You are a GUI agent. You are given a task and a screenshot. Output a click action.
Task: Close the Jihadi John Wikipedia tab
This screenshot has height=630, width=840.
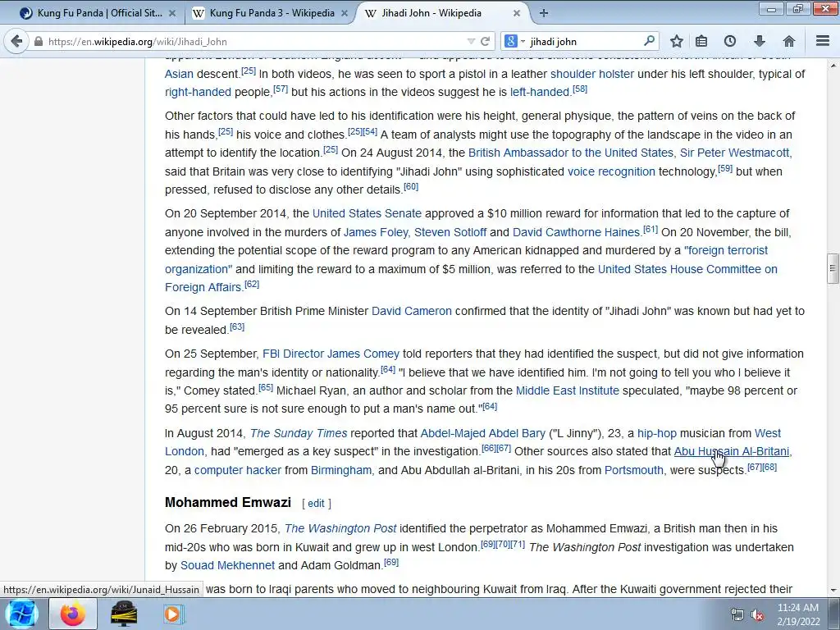pyautogui.click(x=517, y=13)
